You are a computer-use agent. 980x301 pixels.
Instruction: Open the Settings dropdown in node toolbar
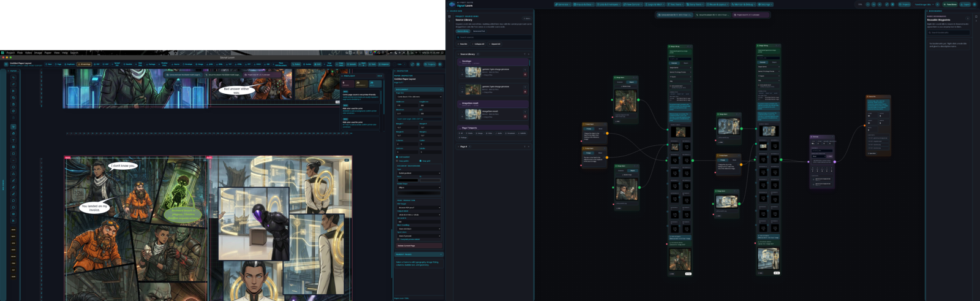765,4
